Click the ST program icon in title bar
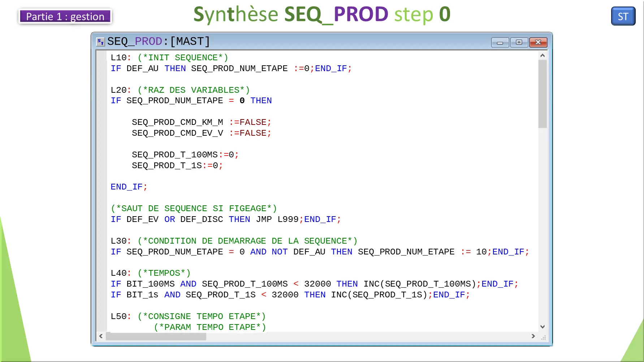This screenshot has width=644, height=362. click(100, 42)
